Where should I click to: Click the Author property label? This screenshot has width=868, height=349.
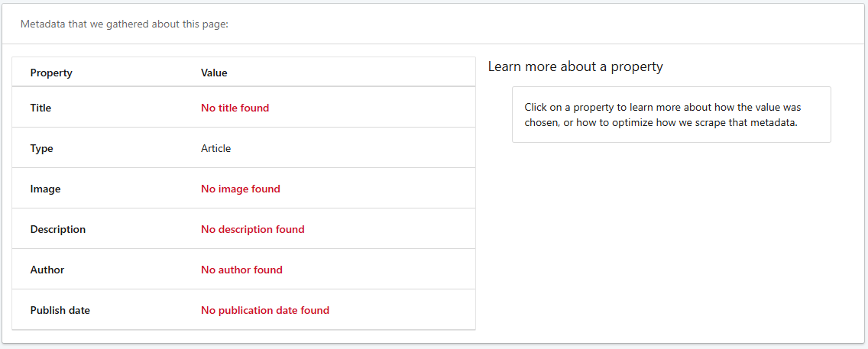coord(47,270)
